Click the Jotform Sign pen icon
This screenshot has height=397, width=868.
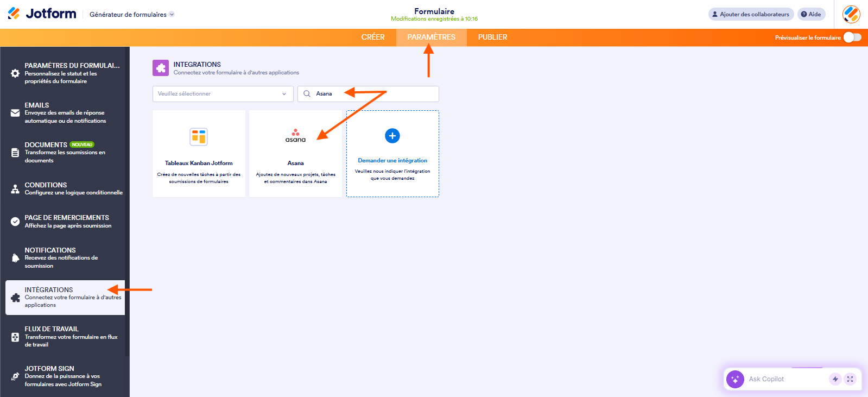[x=15, y=376]
